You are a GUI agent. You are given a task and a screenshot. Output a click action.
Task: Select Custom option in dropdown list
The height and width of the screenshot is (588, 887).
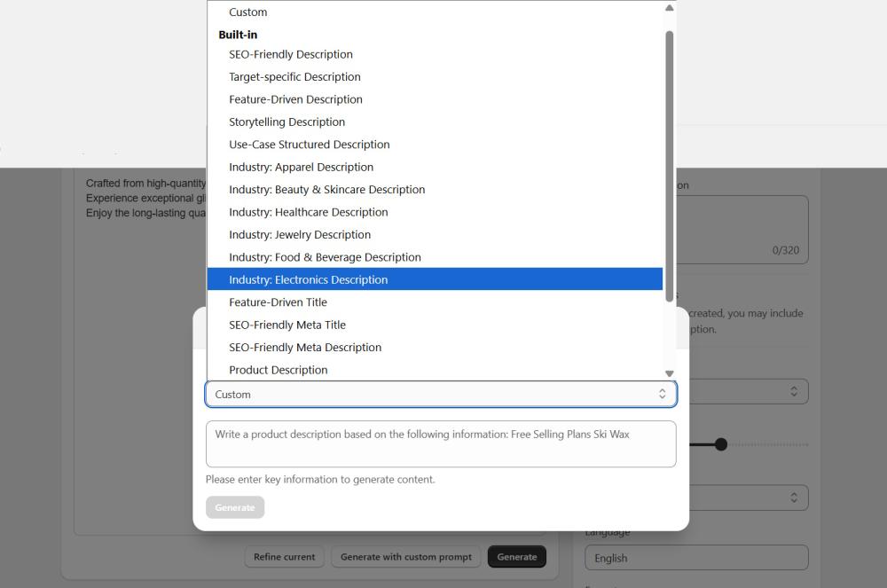tap(248, 12)
